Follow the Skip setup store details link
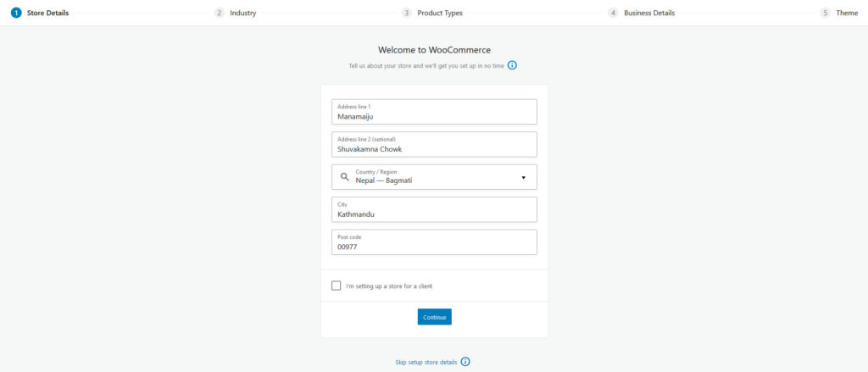The width and height of the screenshot is (868, 372). click(426, 362)
